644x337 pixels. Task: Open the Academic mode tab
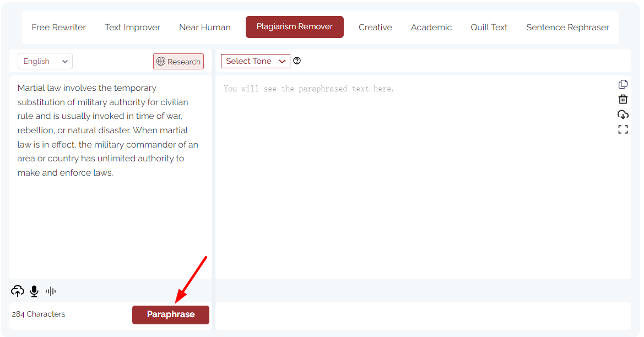[x=431, y=28]
